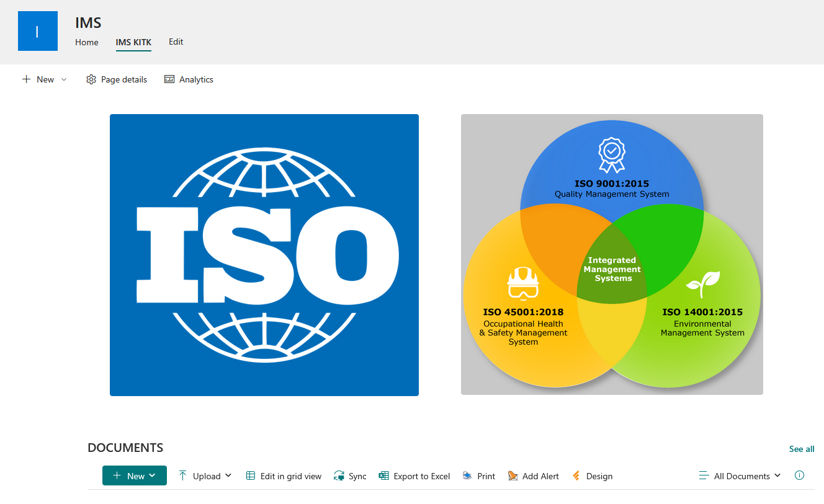Click the Add Alert icon
824x504 pixels.
coord(513,476)
